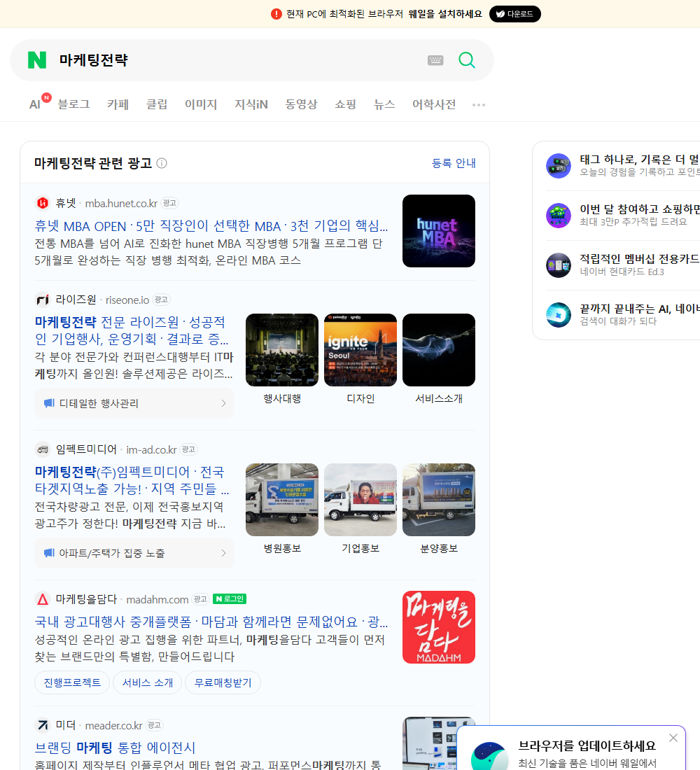Screen dimensions: 700x770
Task: Switch to the 클립 tab
Action: point(157,104)
